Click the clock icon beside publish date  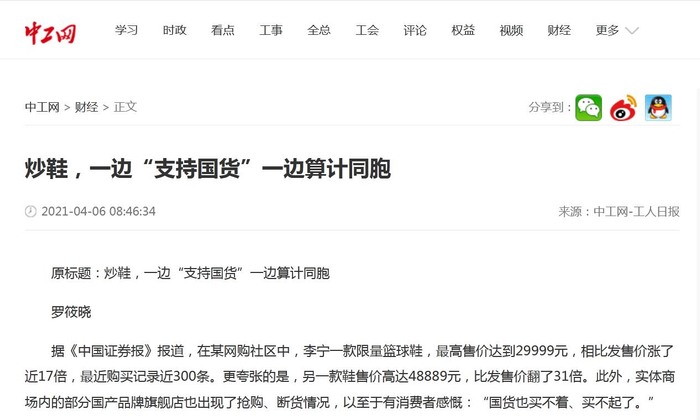click(x=30, y=211)
